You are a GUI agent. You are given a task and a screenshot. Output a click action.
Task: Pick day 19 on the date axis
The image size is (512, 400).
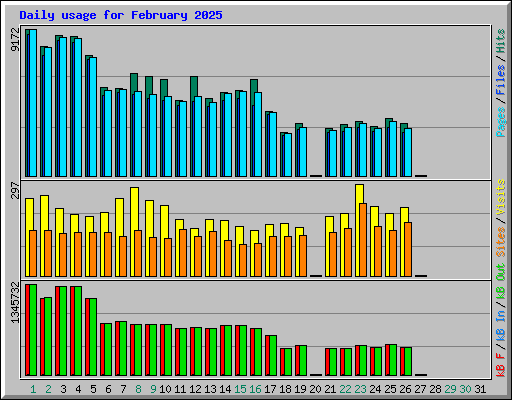click(x=300, y=389)
